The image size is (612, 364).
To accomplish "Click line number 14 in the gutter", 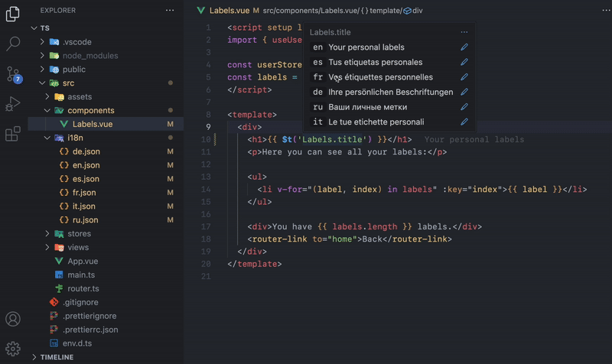I will 206,189.
